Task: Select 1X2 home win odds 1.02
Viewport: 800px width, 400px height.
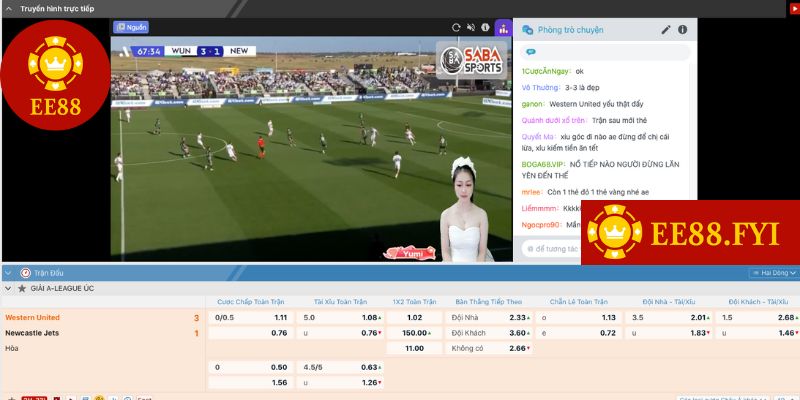Action: (414, 317)
